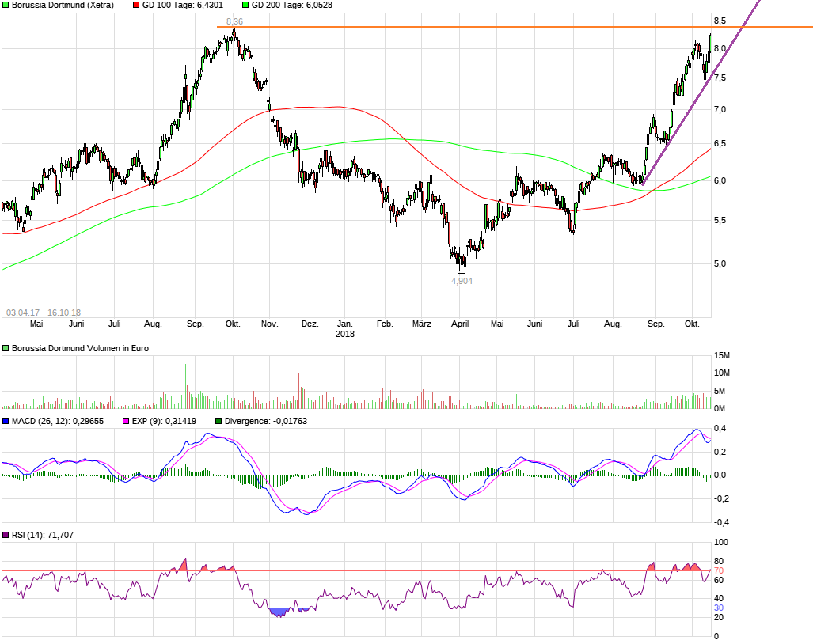Click the 6,5 price axis label

click(720, 144)
